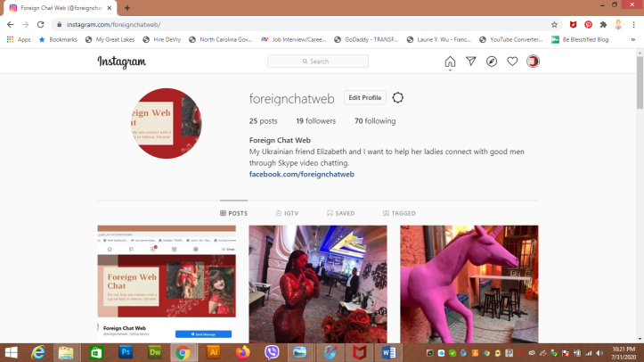Open facebook.com/foreignchatweb link
Screen dimensions: 644x362
(302, 174)
